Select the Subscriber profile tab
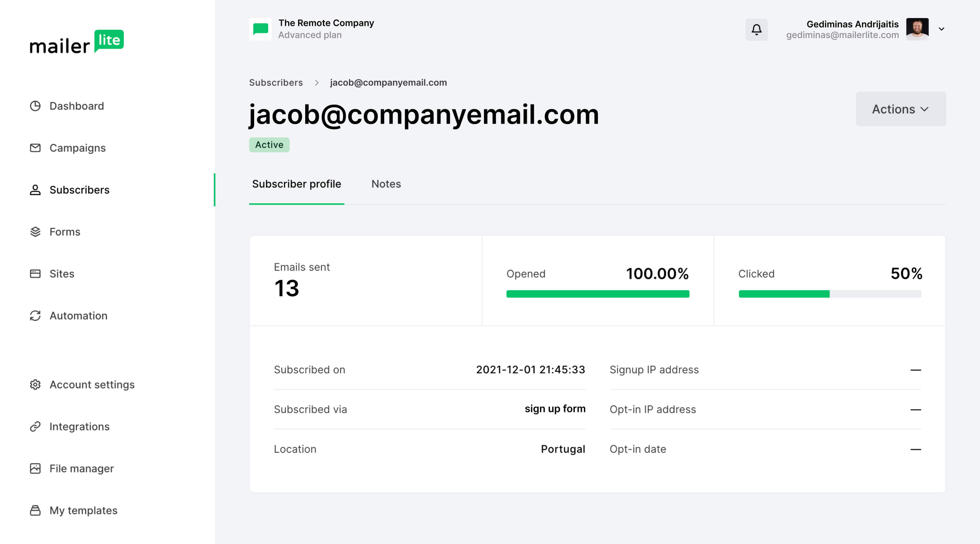The image size is (980, 544). (x=296, y=184)
